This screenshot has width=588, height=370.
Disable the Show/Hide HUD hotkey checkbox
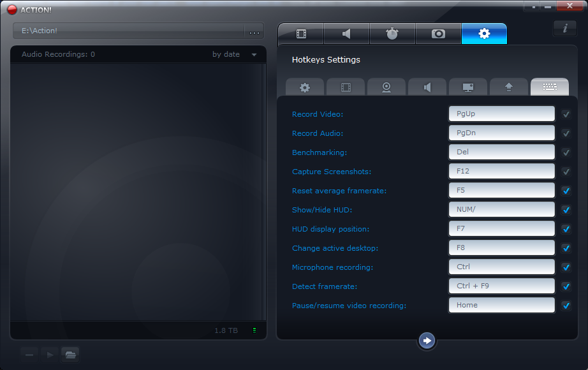(566, 210)
